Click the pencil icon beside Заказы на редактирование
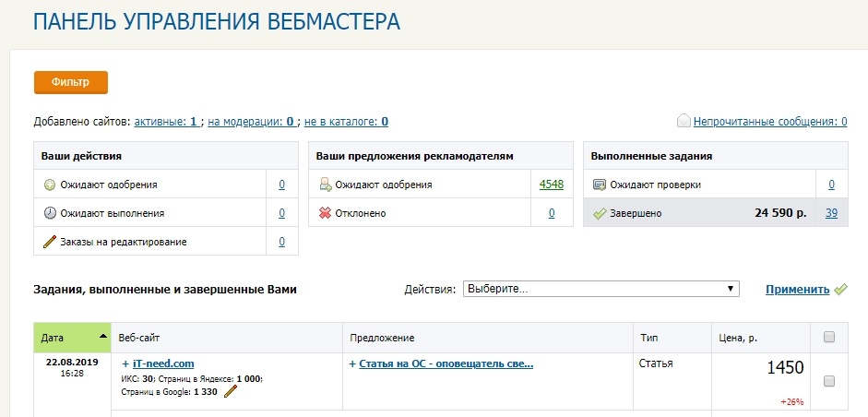 pos(49,242)
